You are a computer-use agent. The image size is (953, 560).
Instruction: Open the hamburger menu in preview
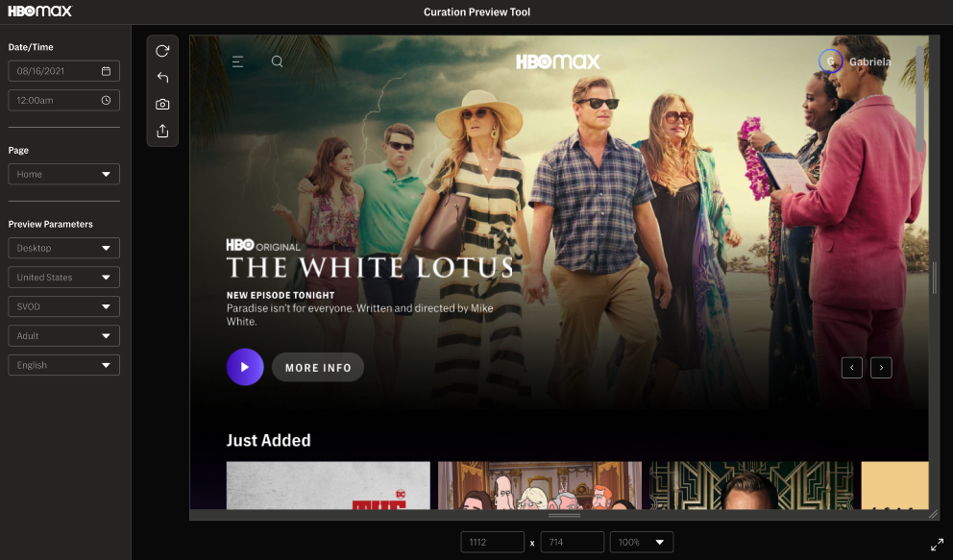(237, 61)
